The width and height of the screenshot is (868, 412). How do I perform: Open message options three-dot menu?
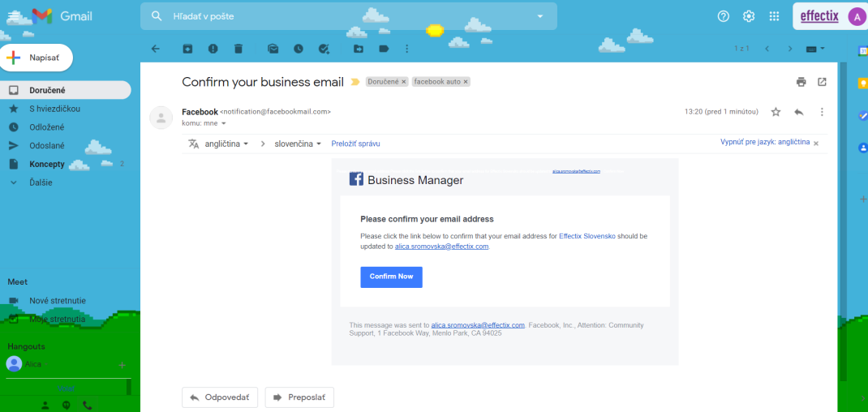click(822, 112)
